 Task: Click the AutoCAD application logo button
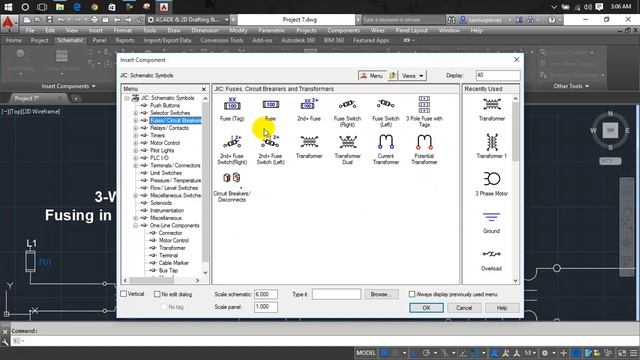(8, 24)
